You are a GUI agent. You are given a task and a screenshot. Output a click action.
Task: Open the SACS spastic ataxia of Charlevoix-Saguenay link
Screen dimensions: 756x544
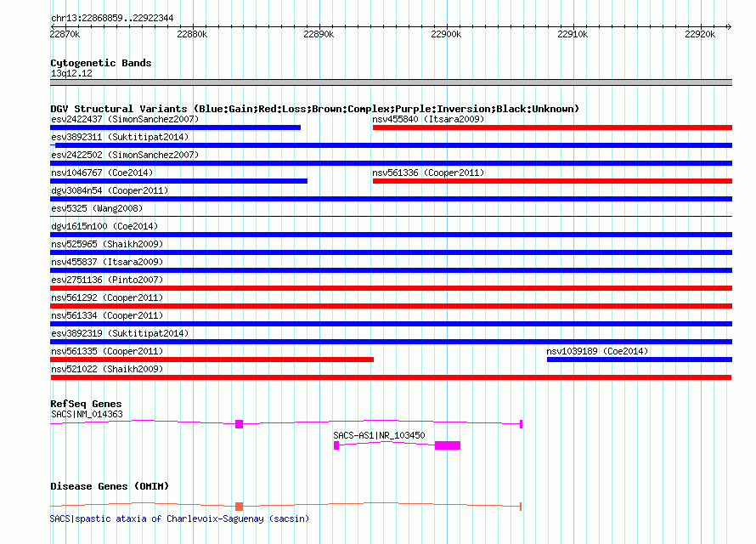(x=179, y=518)
